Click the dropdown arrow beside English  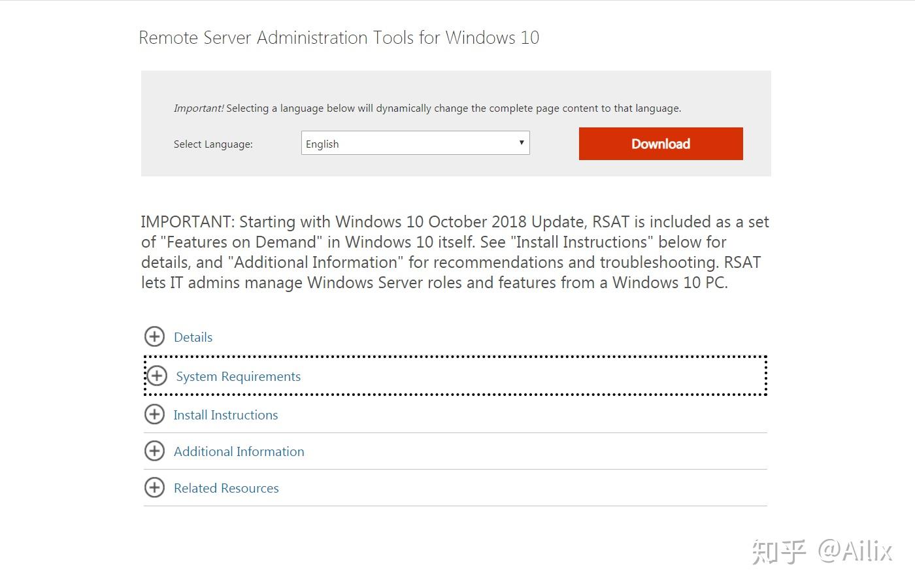tap(522, 142)
